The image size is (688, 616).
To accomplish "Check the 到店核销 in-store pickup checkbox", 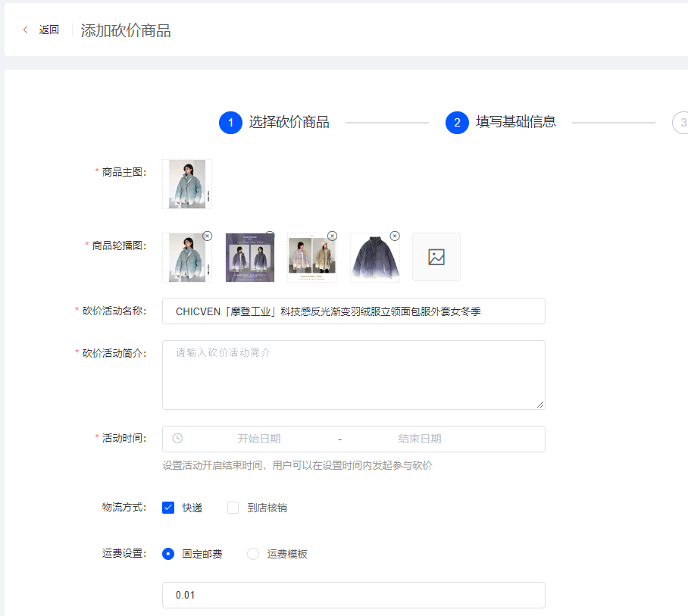I will point(233,508).
